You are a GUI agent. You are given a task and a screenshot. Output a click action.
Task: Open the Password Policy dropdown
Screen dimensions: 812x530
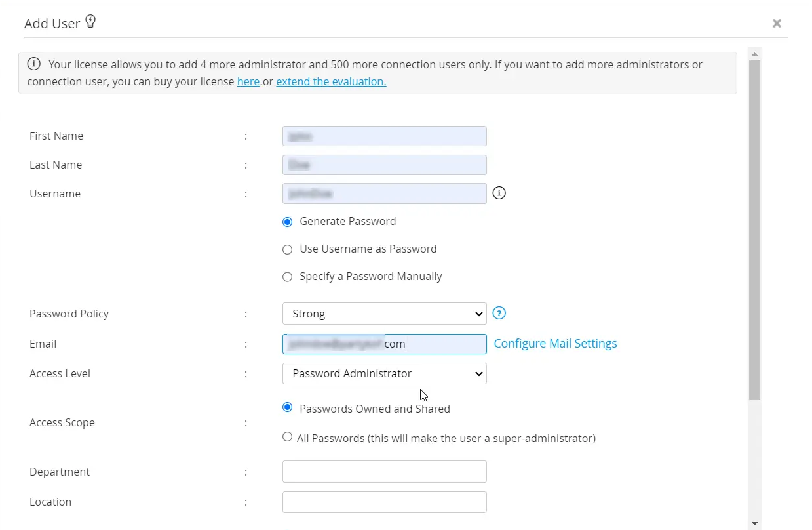pos(384,314)
